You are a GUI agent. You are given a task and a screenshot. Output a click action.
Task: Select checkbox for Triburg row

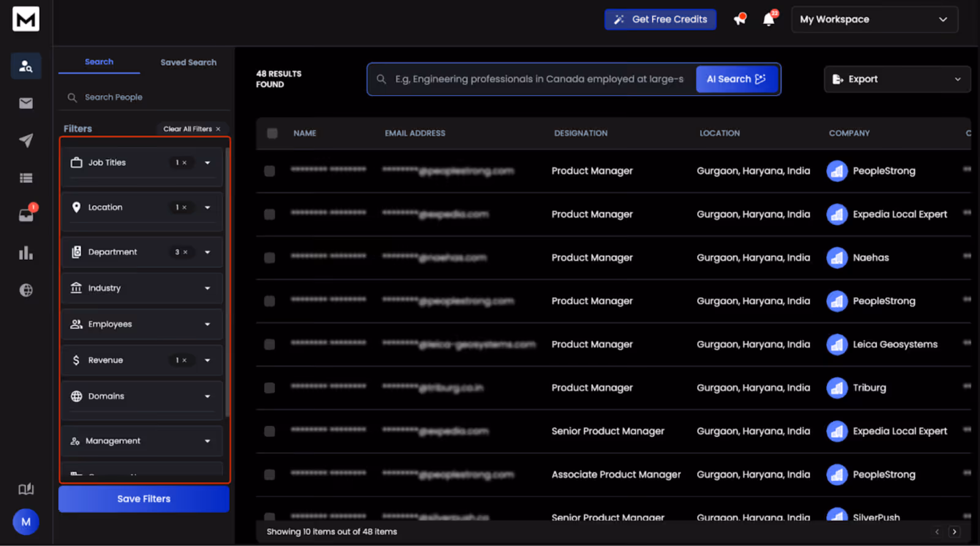click(269, 388)
